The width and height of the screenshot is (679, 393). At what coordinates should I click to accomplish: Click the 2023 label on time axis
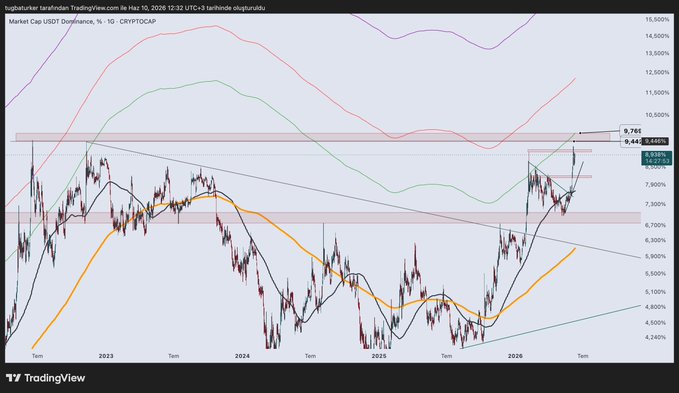106,356
